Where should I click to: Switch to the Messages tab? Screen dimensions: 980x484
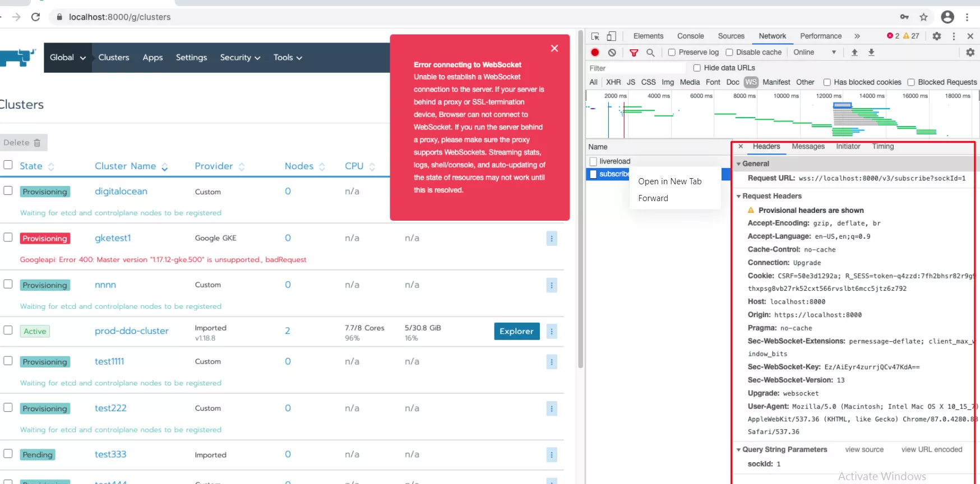[x=808, y=146]
